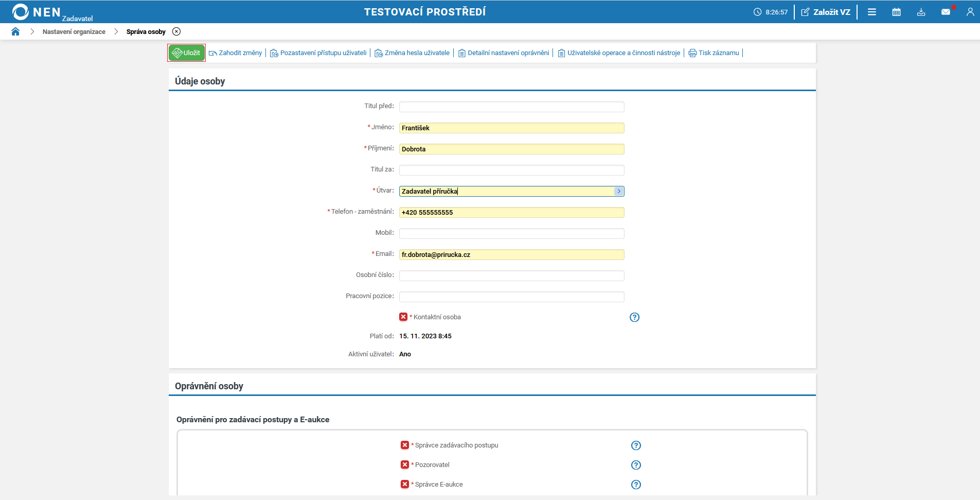Open Změna hesla uživatele
The width and height of the screenshot is (980, 500).
point(412,53)
